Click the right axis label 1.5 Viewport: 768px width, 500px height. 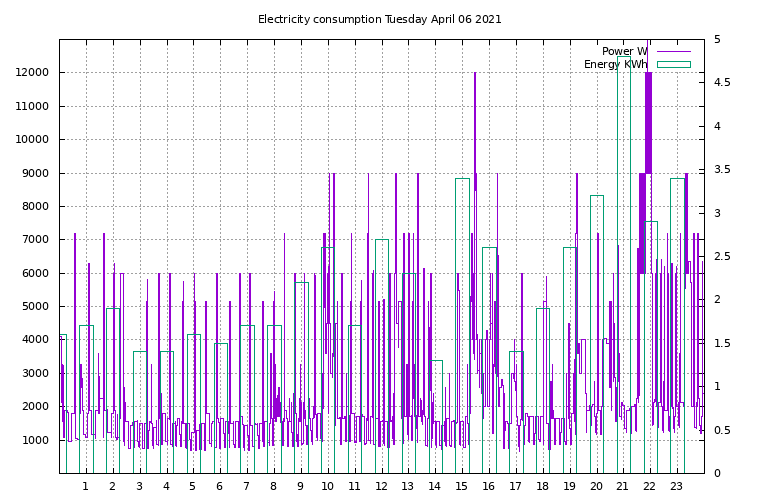tap(722, 343)
